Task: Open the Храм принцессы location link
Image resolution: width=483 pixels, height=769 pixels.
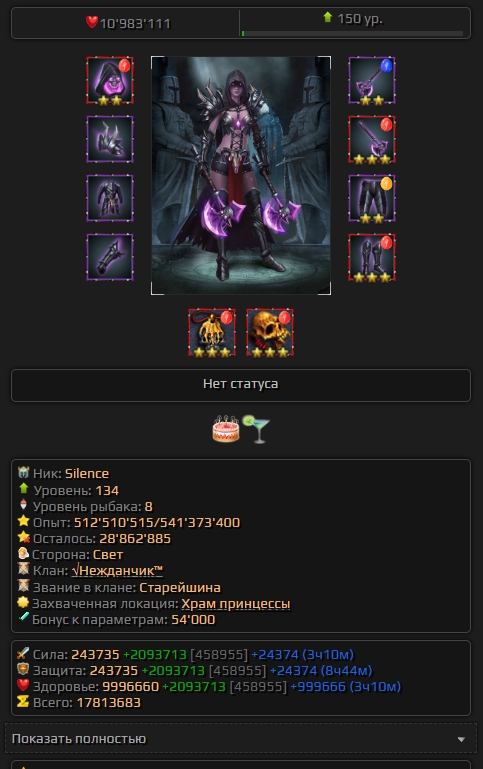Action: tap(236, 604)
